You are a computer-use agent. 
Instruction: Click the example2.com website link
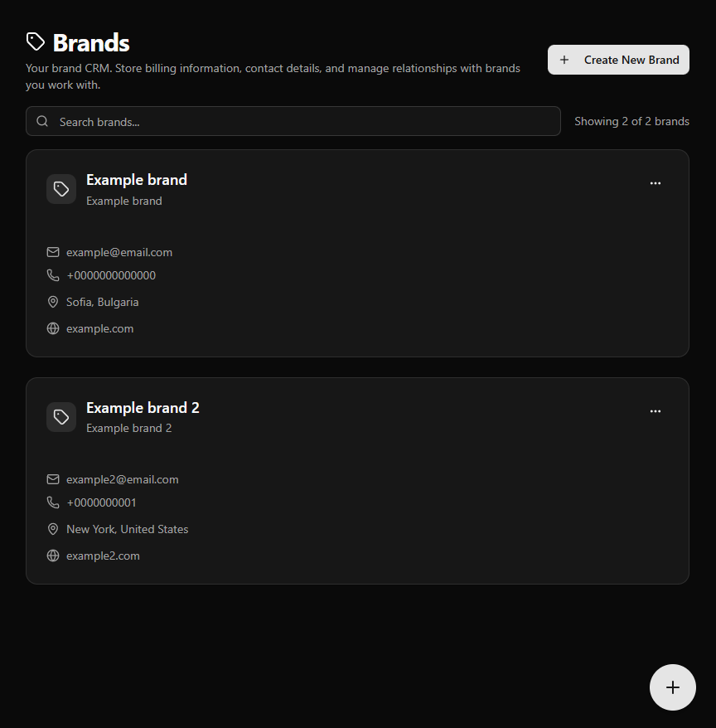pos(103,556)
